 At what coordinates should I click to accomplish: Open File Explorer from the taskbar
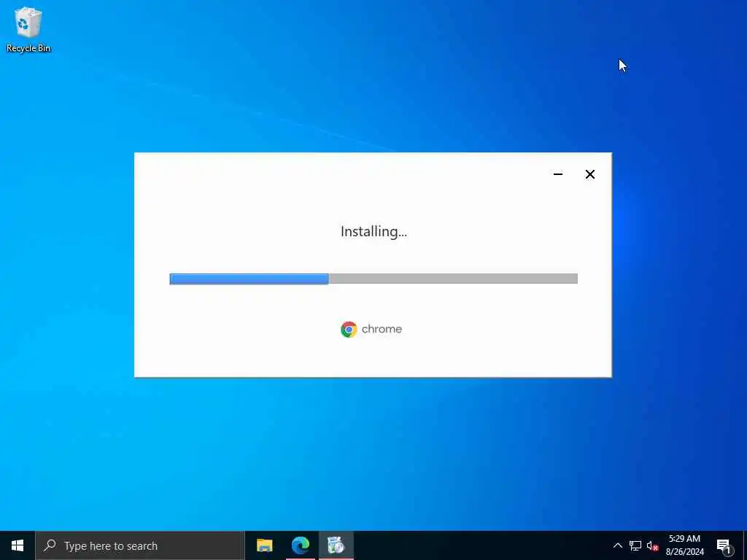(x=264, y=545)
